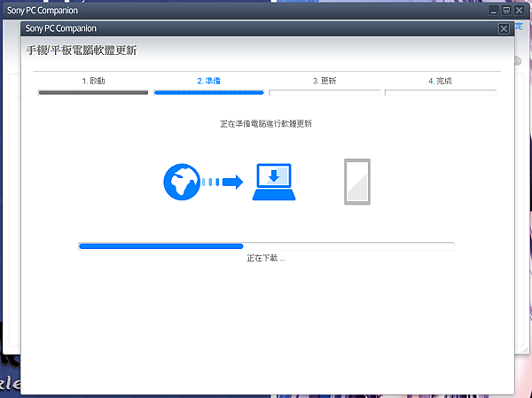Click the 手機/平板電腦軟體更新 heading
Screen dimensions: 532x398
click(82, 51)
